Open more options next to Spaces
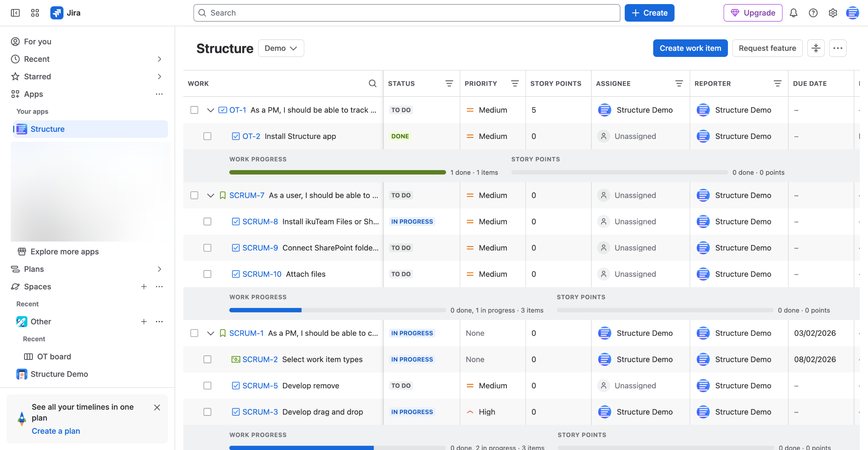 tap(159, 287)
